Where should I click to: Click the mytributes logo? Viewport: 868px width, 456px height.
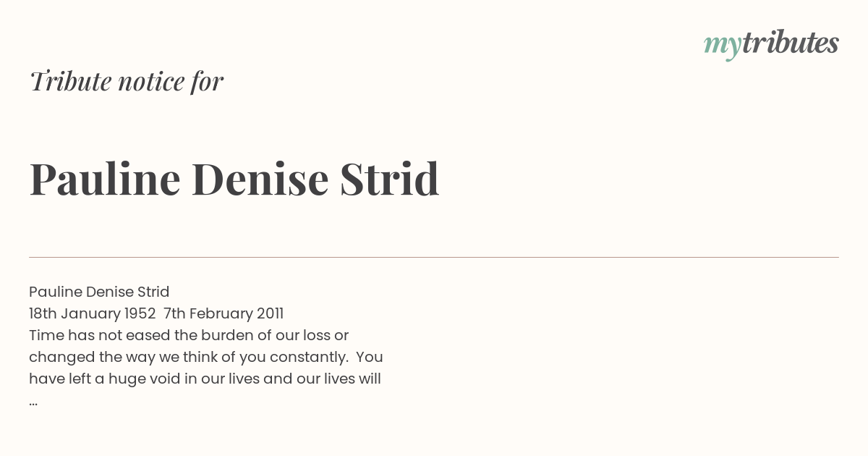[771, 44]
